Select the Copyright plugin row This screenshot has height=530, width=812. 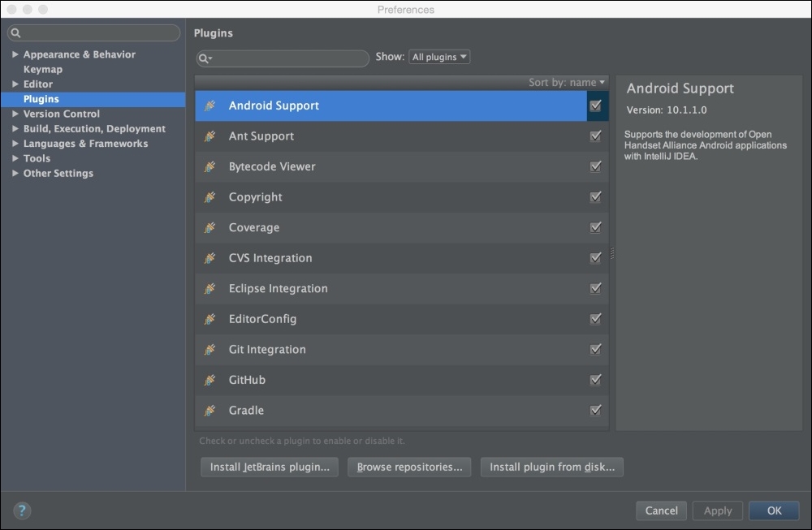coord(402,197)
